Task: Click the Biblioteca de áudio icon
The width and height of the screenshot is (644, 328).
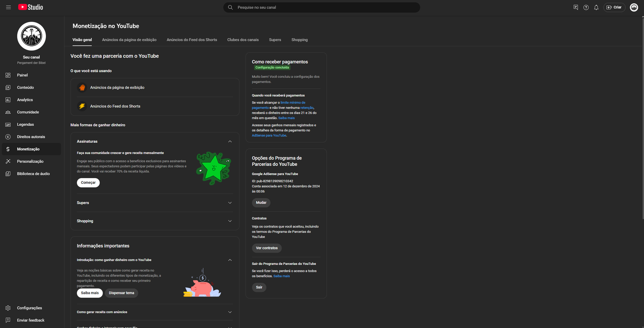Action: [8, 174]
